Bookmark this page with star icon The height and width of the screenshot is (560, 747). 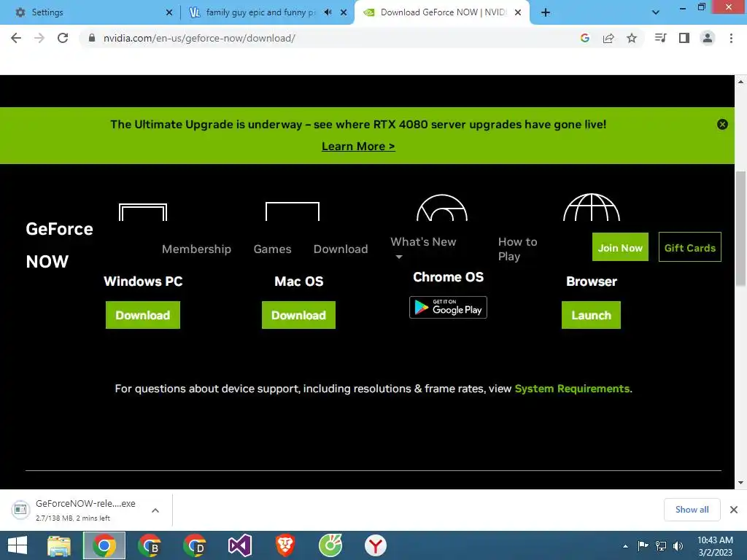click(x=632, y=38)
